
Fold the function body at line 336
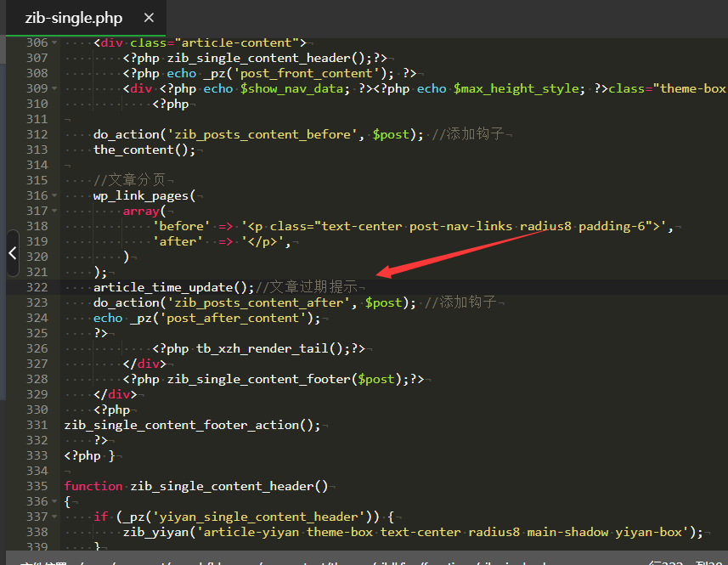click(x=55, y=501)
